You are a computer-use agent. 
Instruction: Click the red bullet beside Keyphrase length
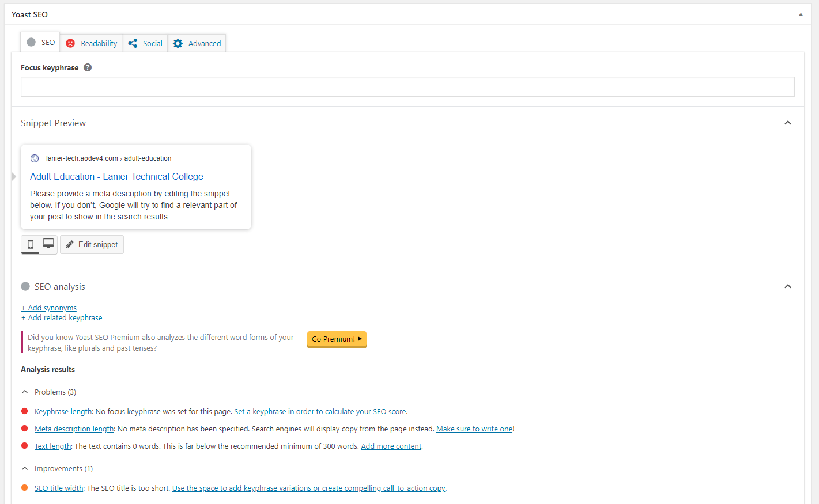point(25,411)
